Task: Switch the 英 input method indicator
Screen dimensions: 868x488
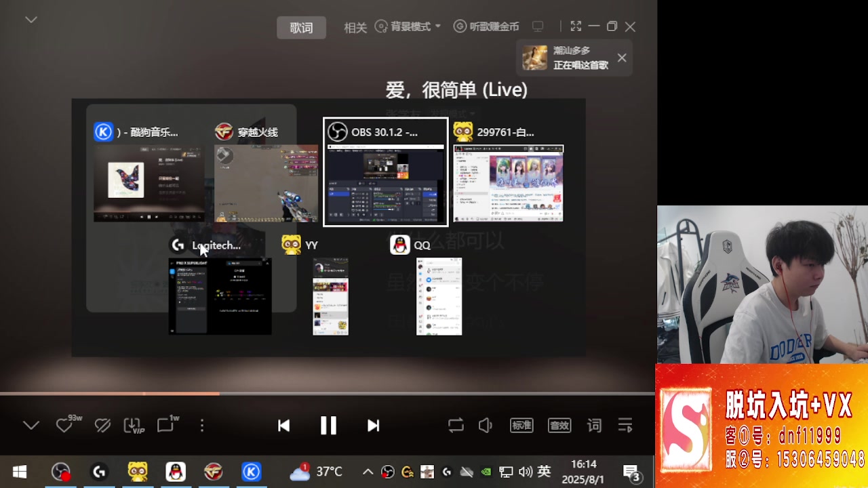Action: [544, 472]
